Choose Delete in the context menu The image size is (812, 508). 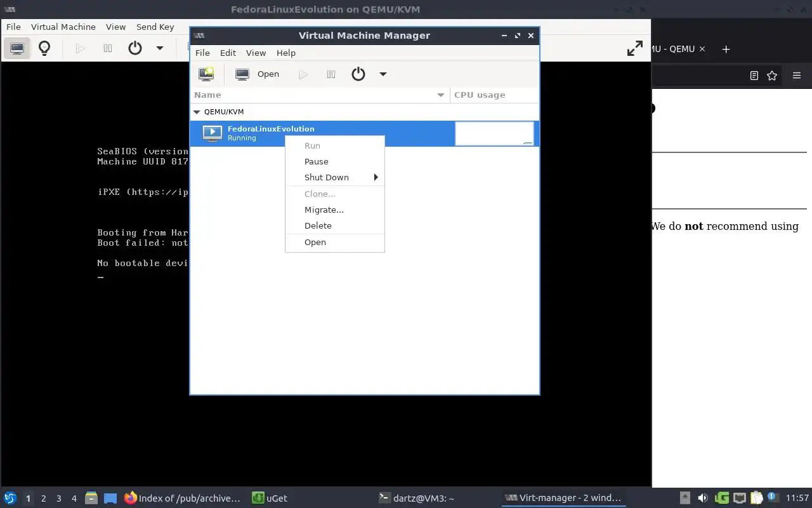334,225
